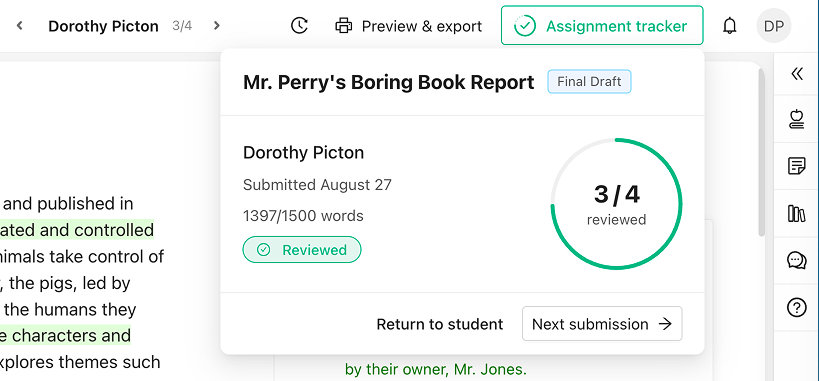The height and width of the screenshot is (381, 819).
Task: Open the chat bubbles sidebar icon
Action: click(797, 260)
